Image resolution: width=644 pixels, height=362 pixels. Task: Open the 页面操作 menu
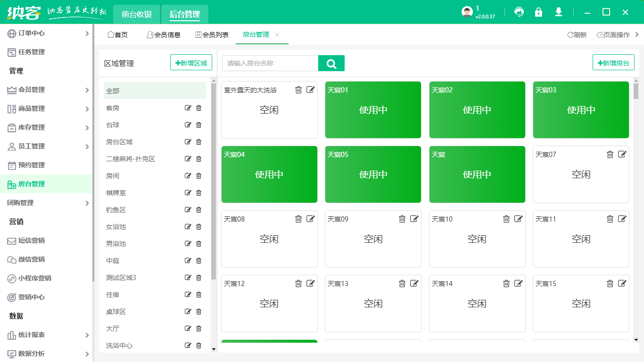613,34
